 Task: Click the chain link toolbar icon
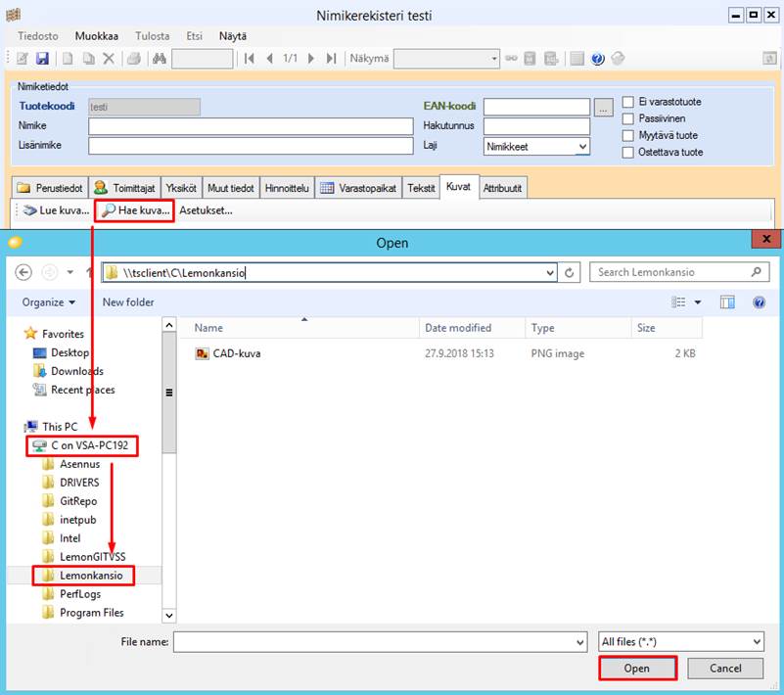click(x=511, y=59)
